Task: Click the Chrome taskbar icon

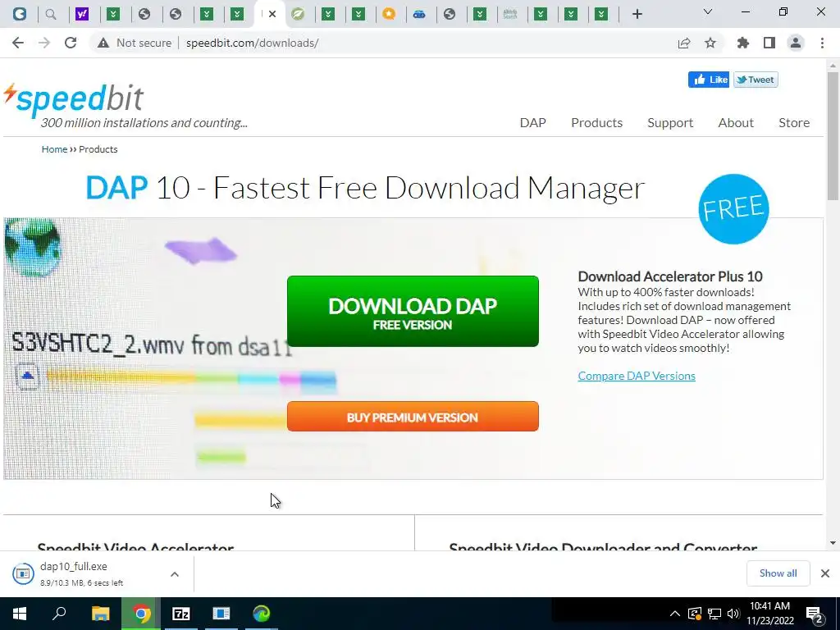Action: [141, 614]
